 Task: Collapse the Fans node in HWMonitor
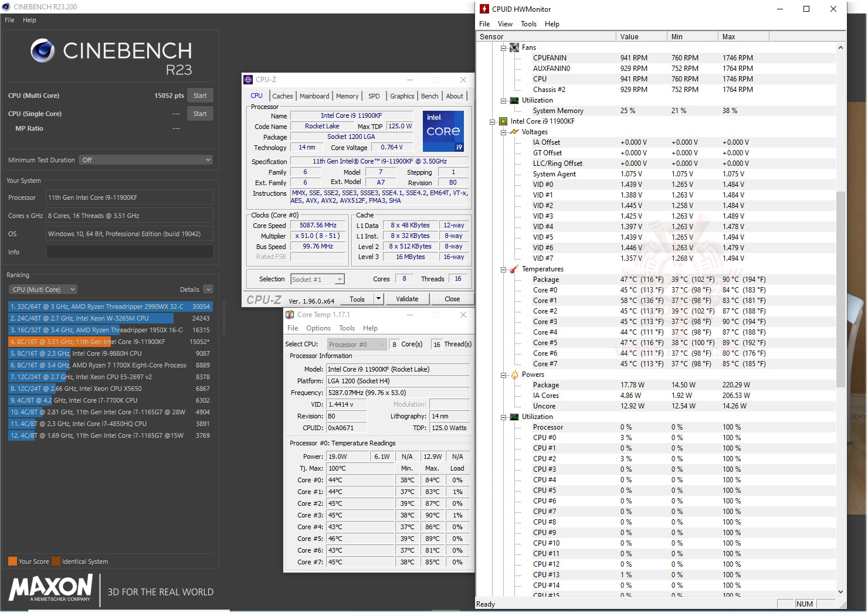pyautogui.click(x=503, y=48)
